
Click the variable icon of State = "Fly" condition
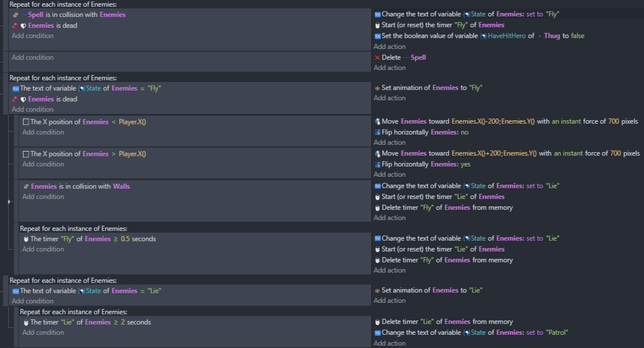[x=16, y=88]
